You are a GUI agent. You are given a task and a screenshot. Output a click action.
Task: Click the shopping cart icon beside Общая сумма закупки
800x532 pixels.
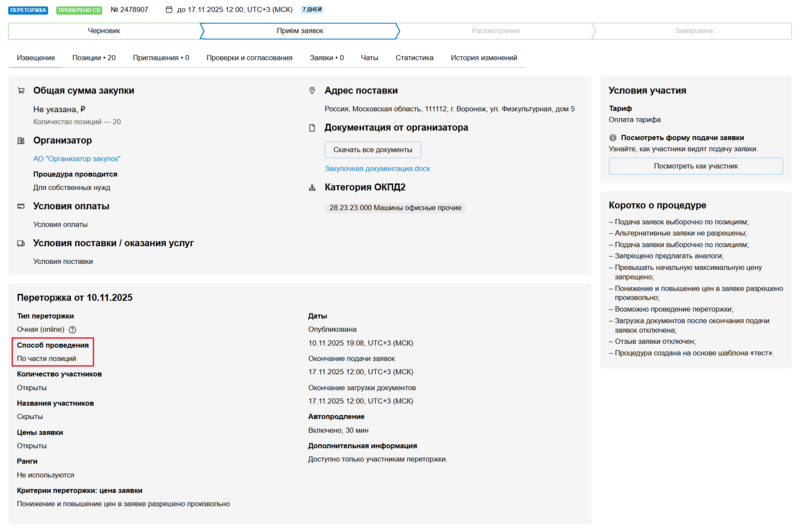(x=22, y=91)
